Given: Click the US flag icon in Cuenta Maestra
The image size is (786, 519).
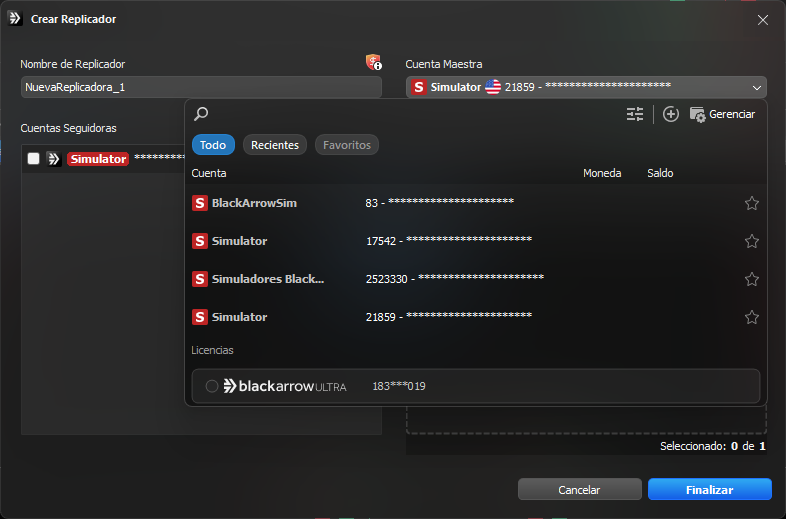Looking at the screenshot, I should click(x=493, y=87).
